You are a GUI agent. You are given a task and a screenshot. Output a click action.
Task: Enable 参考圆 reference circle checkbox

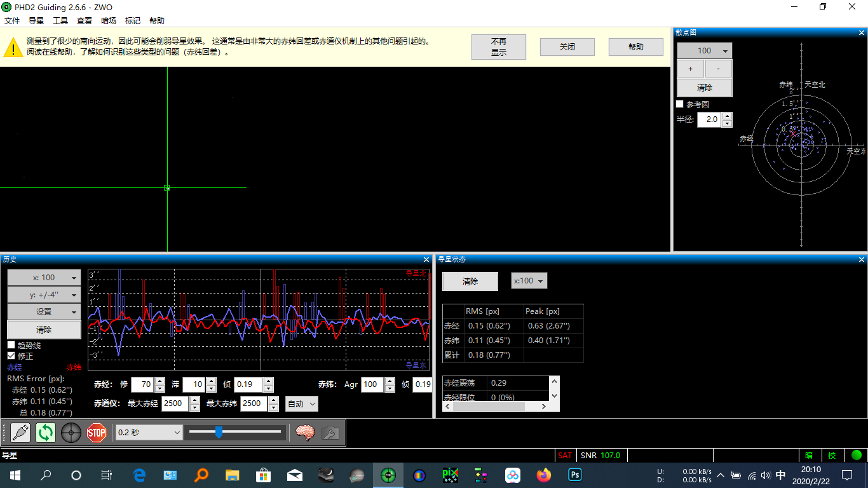point(680,104)
